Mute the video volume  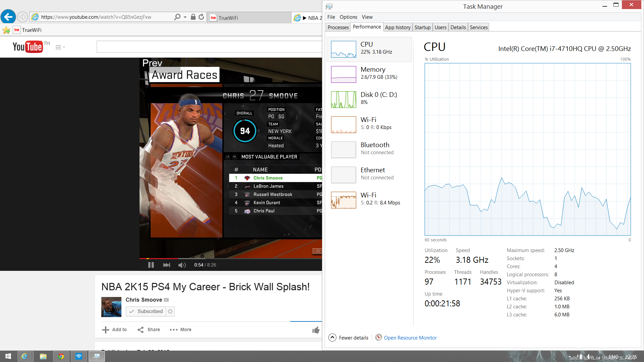click(x=182, y=265)
